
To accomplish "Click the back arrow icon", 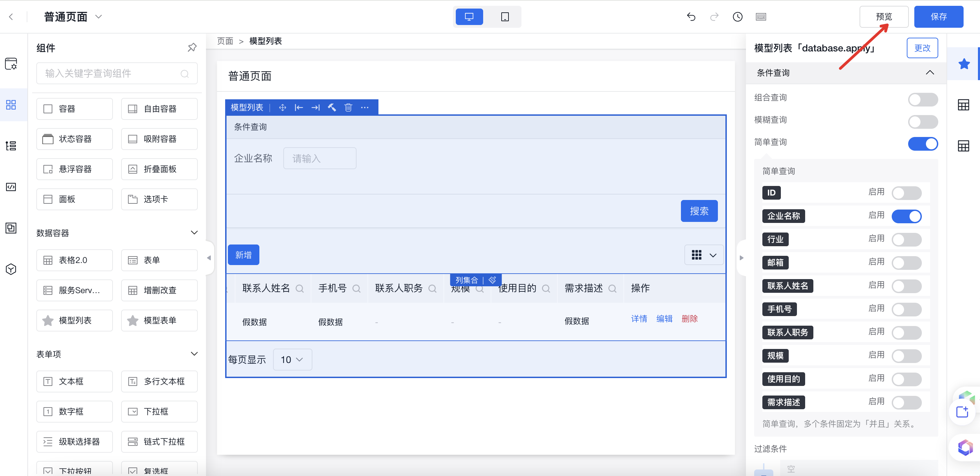I will pos(11,17).
